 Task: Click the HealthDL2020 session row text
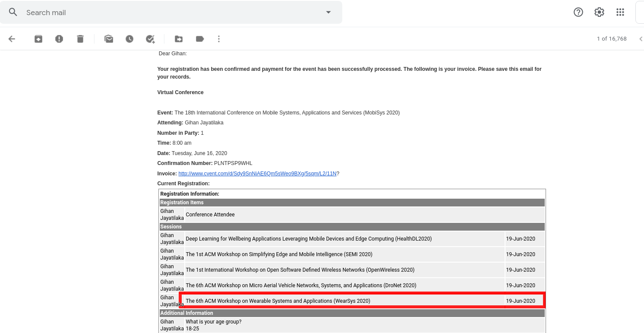[309, 239]
